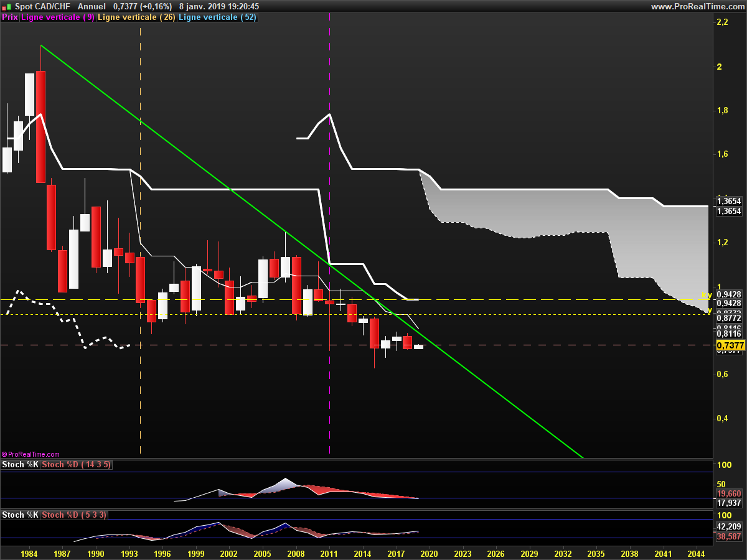747x560 pixels.
Task: Select the tall red 1985 candlestick
Action: 40,127
